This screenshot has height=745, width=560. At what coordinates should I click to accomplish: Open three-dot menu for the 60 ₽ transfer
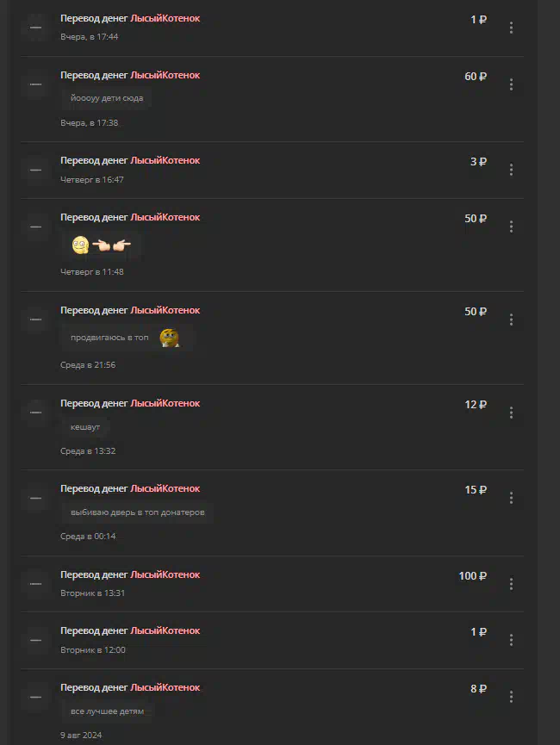point(511,84)
